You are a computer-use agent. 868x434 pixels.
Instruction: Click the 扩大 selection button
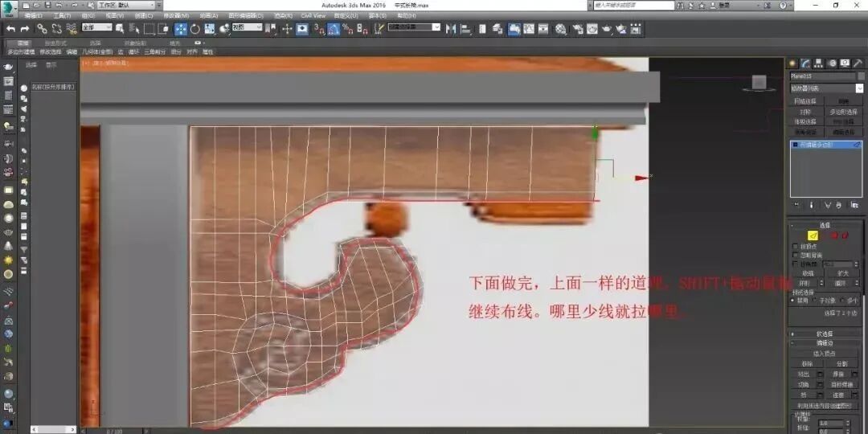point(841,273)
